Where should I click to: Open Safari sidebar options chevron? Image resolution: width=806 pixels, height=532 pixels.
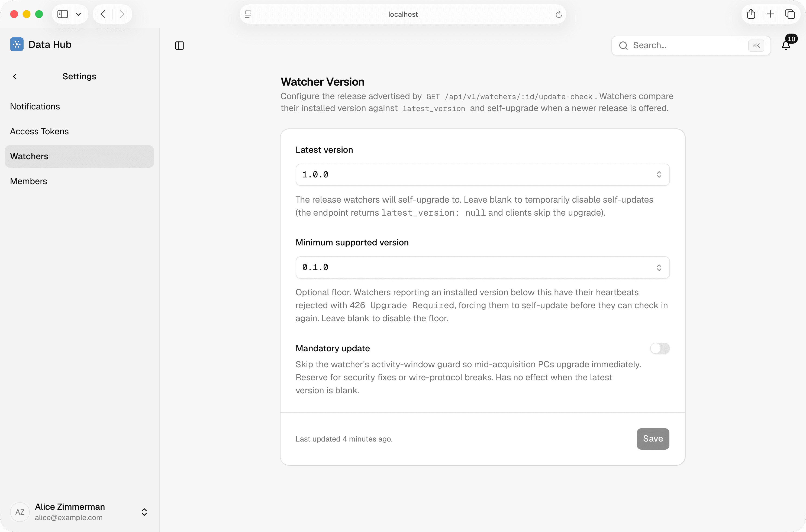coord(78,14)
